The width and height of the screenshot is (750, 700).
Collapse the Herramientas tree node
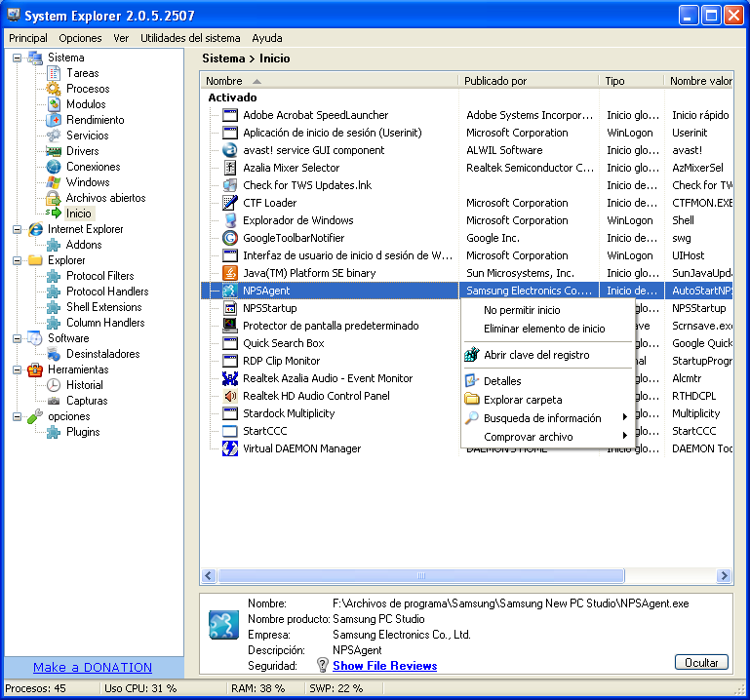coord(18,369)
